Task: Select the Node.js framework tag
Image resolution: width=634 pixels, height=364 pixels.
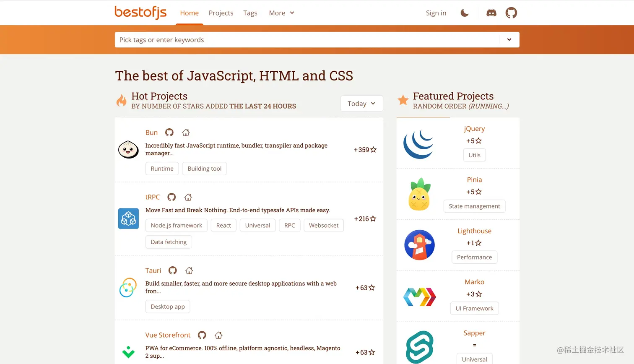Action: point(177,225)
